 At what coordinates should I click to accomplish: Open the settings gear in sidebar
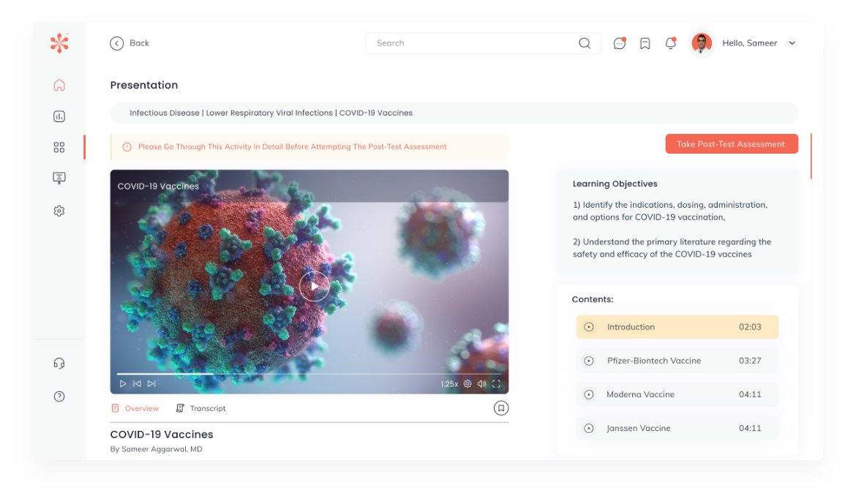(59, 211)
